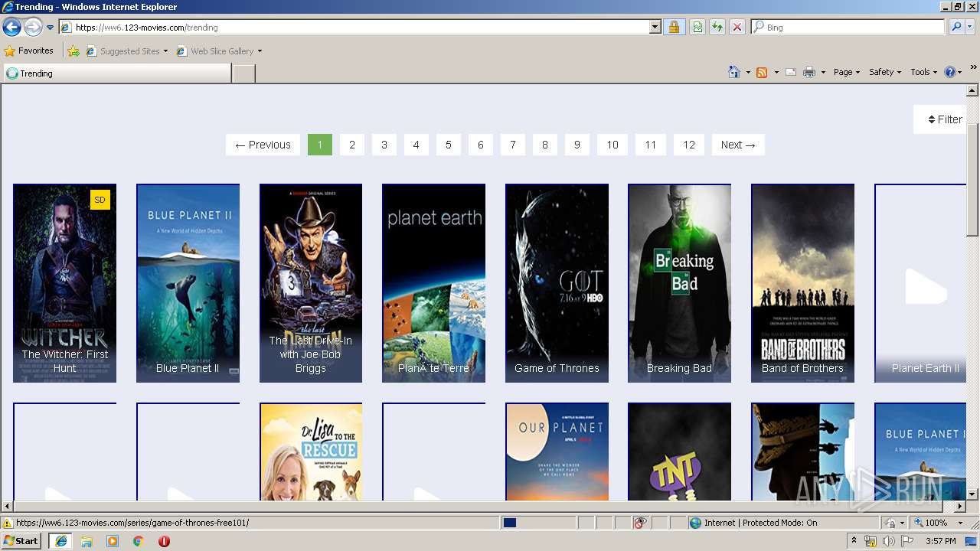Click the Stop loading X icon

pyautogui.click(x=737, y=27)
